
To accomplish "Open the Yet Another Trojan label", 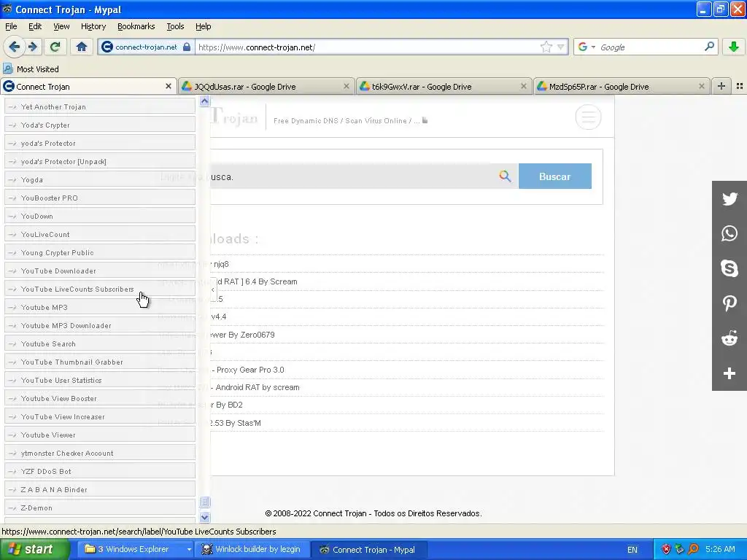I will (x=100, y=106).
